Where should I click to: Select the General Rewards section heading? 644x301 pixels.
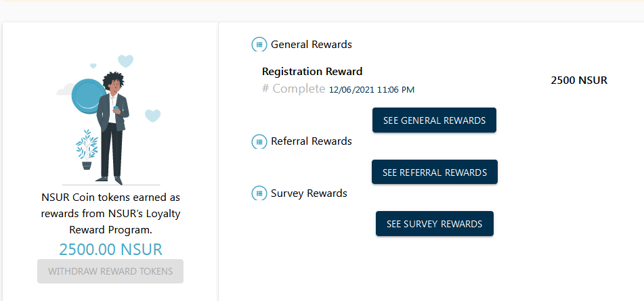click(x=312, y=45)
